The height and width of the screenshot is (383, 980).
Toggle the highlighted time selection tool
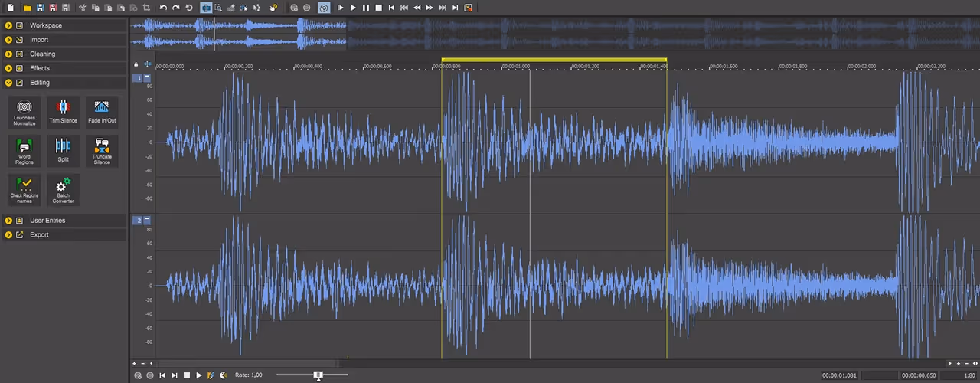206,8
